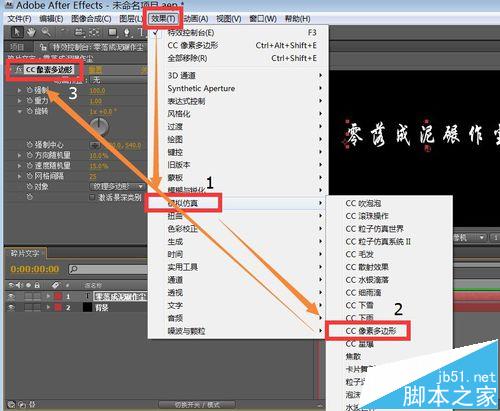Switch to the 项目 panel tab
500x411 pixels.
17,47
